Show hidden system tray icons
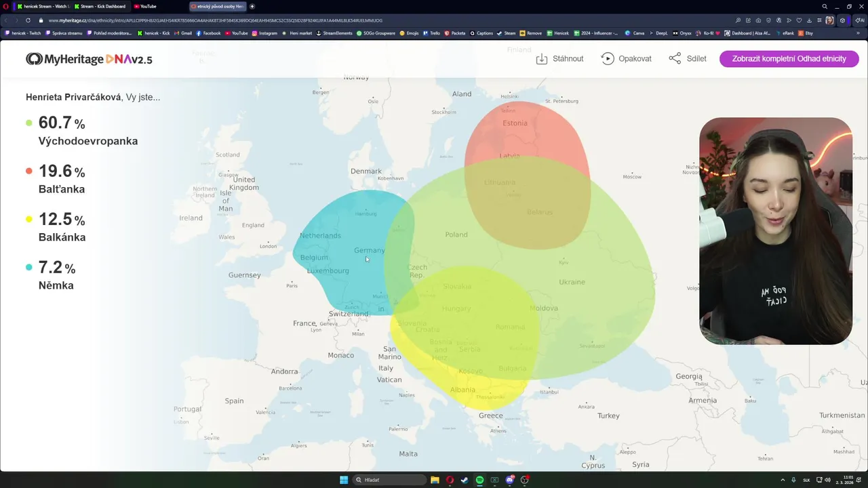This screenshot has width=868, height=488. tap(783, 480)
